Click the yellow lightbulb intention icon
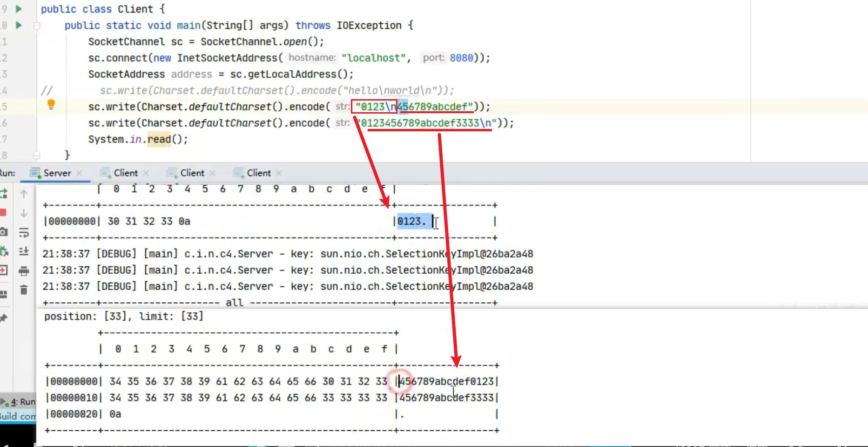 (x=51, y=105)
